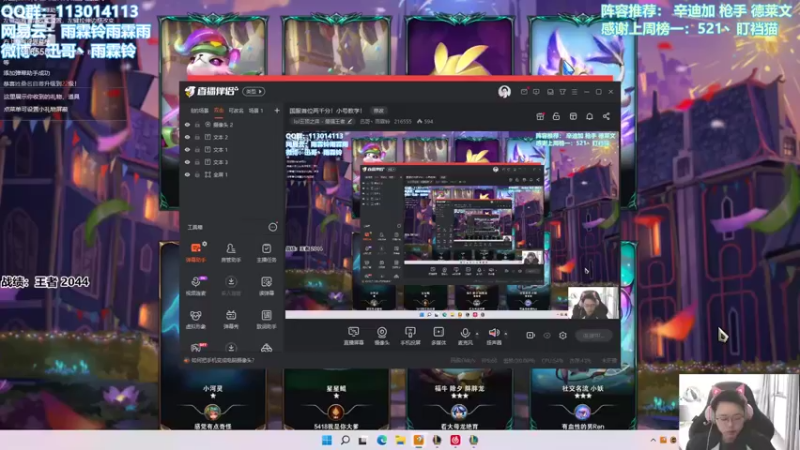Open taskbar Search
800x450 pixels.
click(345, 440)
